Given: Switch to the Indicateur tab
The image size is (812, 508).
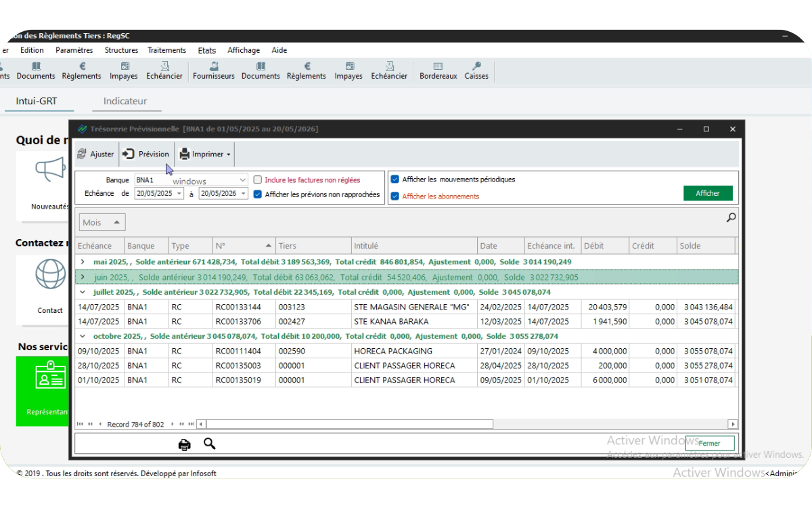Looking at the screenshot, I should [125, 101].
